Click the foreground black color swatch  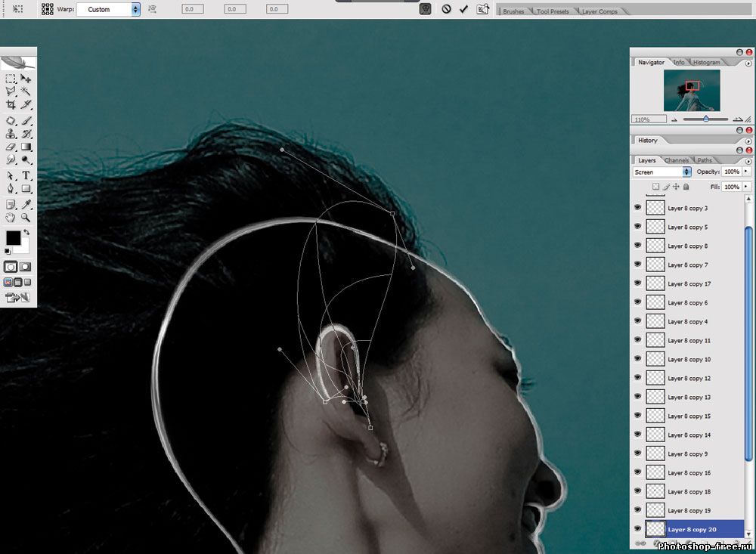point(14,238)
